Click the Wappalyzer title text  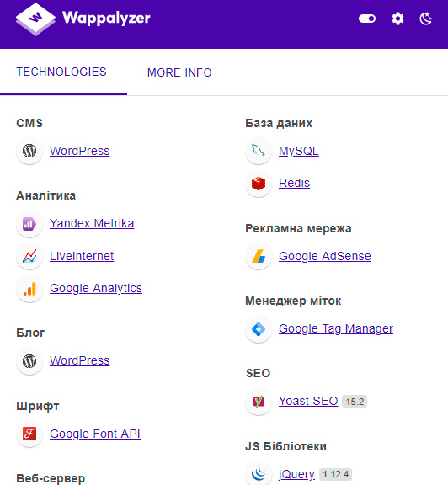[x=106, y=19]
